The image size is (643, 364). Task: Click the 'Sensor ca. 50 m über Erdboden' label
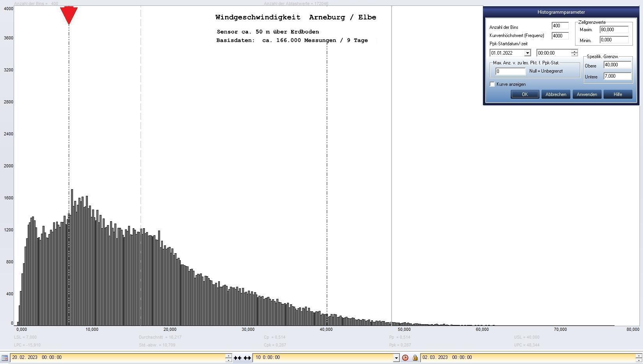(x=268, y=32)
